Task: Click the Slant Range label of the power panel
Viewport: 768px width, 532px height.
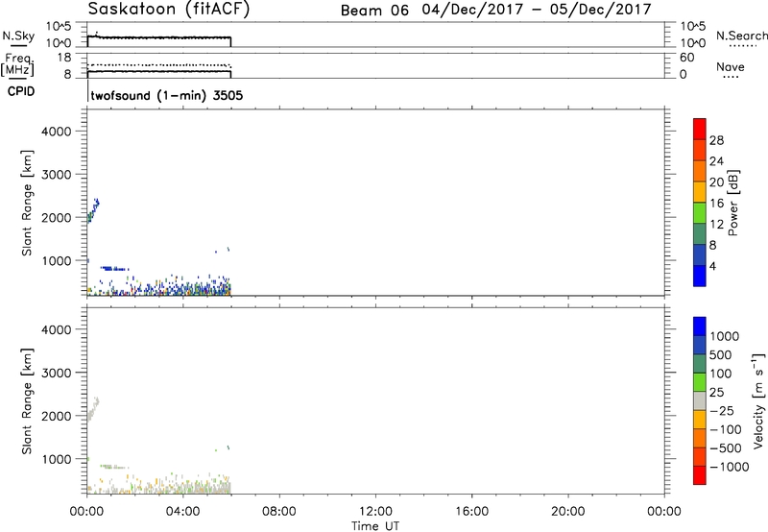Action: (27, 203)
